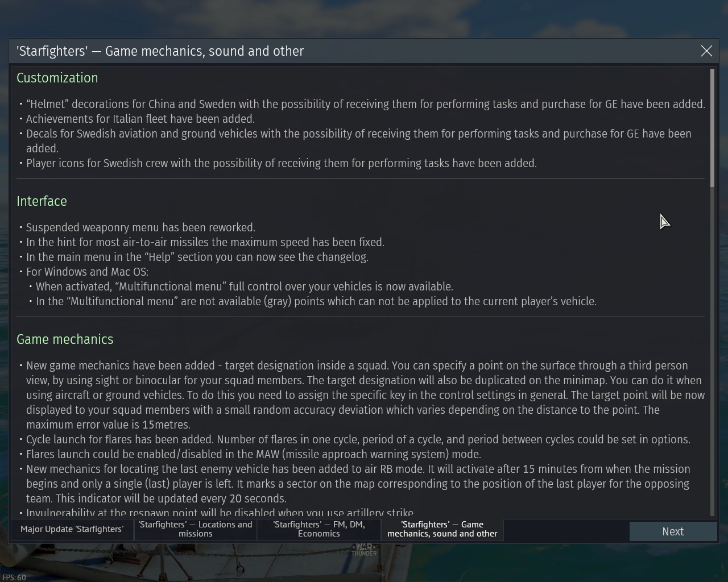The image size is (728, 582).
Task: Click the Suspended weaponry menu reworked line
Action: [140, 227]
